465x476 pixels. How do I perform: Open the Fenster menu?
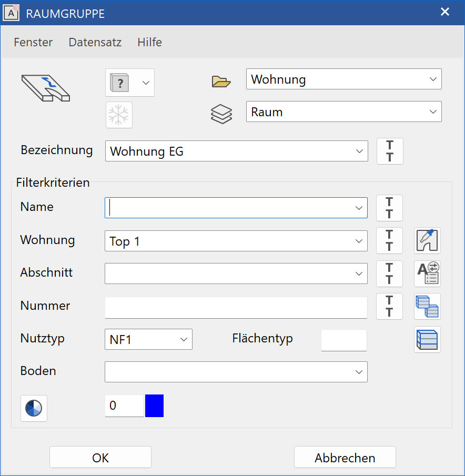pyautogui.click(x=33, y=42)
